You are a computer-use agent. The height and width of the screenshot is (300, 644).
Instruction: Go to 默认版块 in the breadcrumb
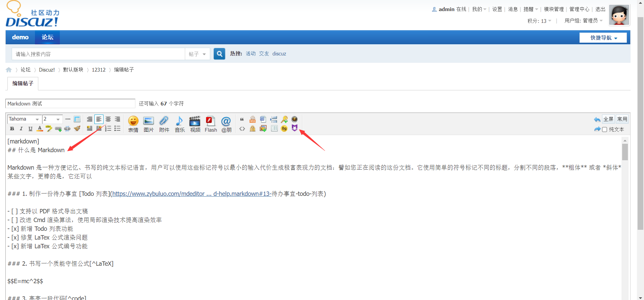[73, 70]
